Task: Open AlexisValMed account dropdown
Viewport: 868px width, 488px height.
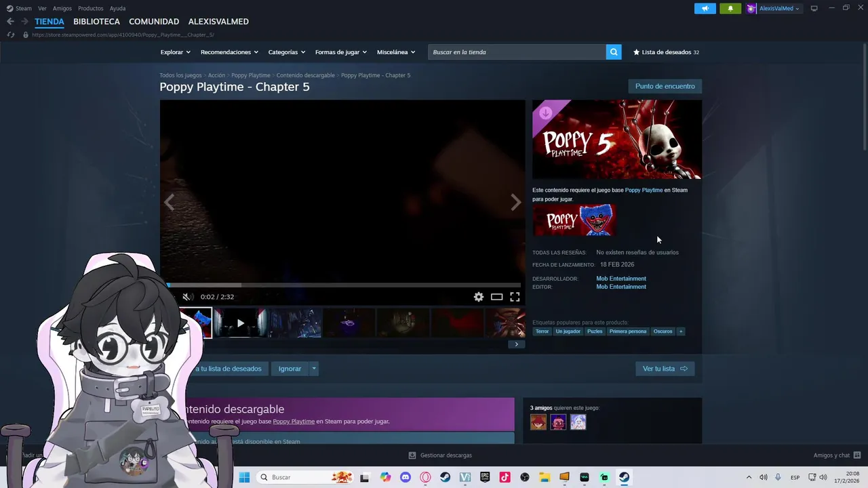Action: coord(774,8)
